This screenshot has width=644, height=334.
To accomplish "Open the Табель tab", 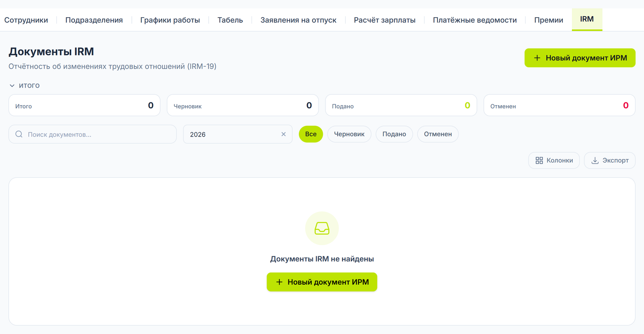I will pos(230,20).
